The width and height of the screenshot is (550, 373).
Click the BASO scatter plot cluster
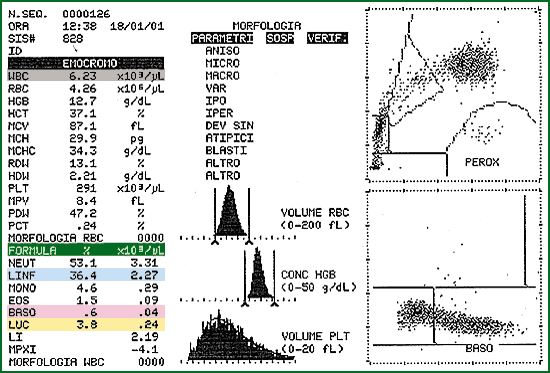pos(460,318)
